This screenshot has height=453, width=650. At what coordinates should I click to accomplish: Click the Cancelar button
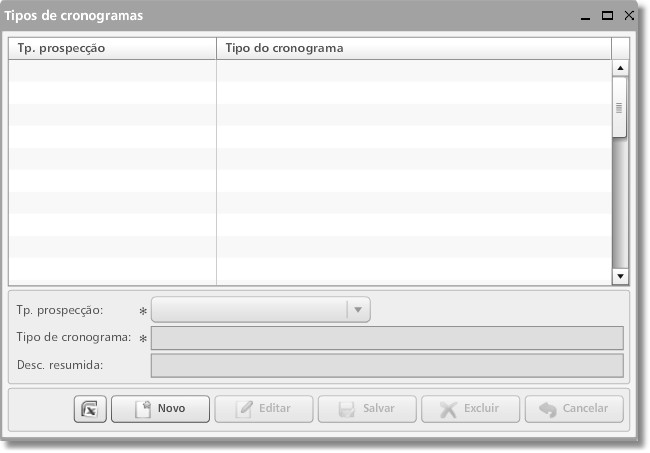coord(574,409)
